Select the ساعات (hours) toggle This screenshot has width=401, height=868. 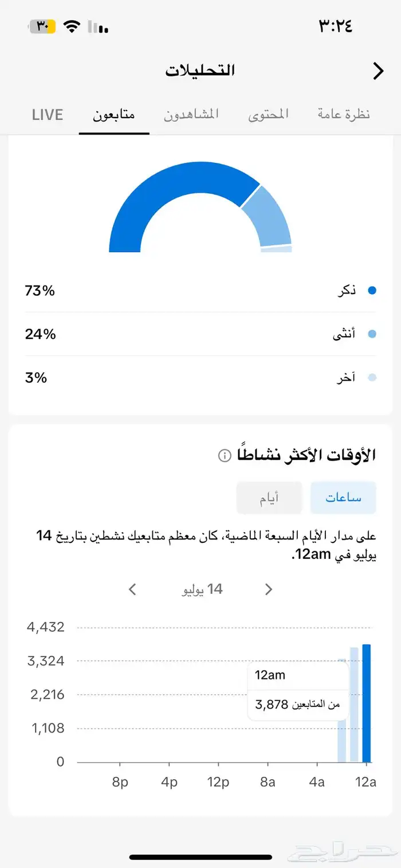(x=343, y=498)
